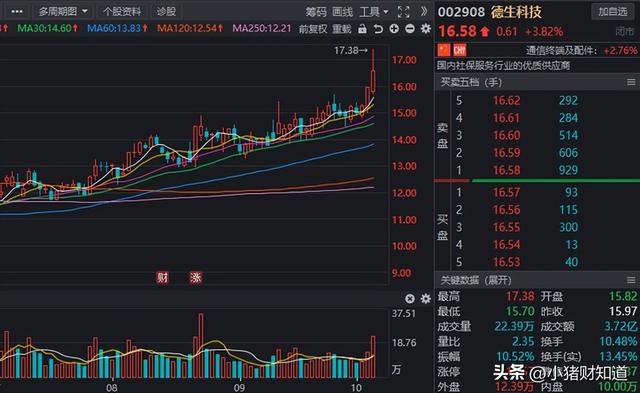Open the 诊股 tab

point(166,11)
